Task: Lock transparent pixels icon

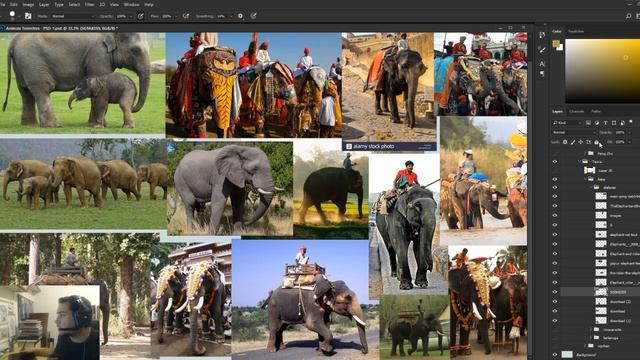Action: 565,142
